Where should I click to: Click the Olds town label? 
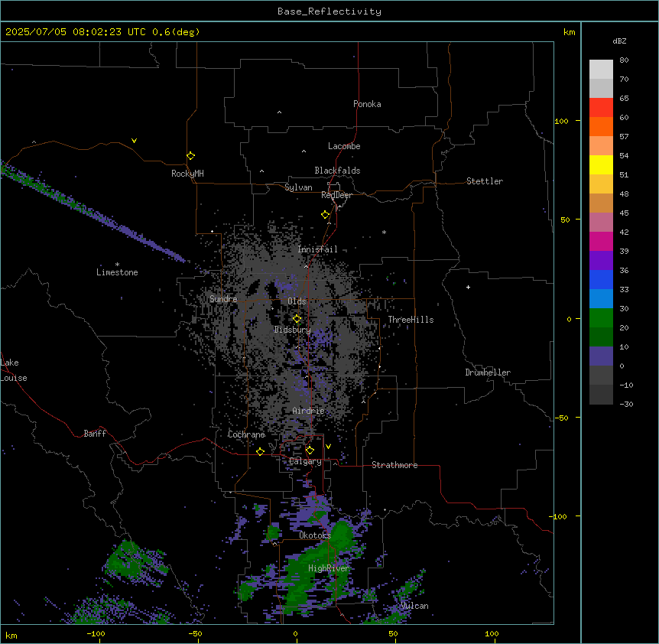click(297, 301)
